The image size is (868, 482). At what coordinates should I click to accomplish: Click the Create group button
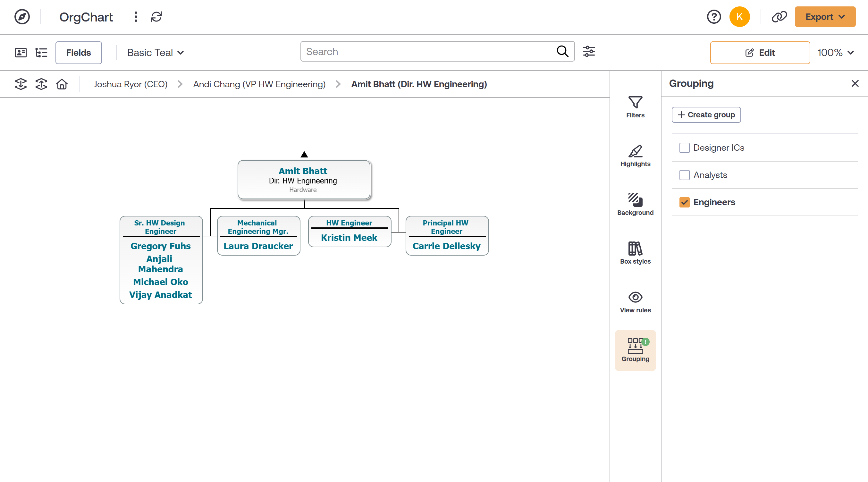click(706, 114)
